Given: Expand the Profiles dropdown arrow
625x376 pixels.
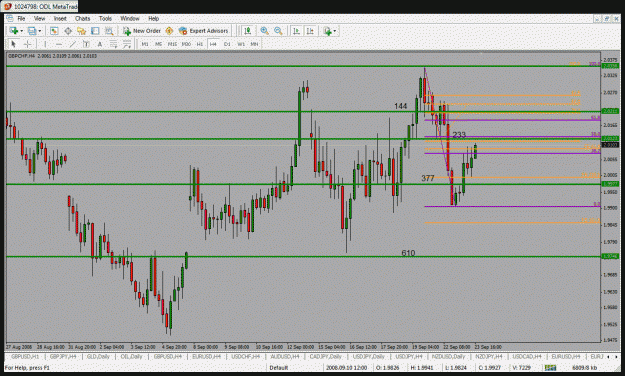Looking at the screenshot, I should 39,31.
